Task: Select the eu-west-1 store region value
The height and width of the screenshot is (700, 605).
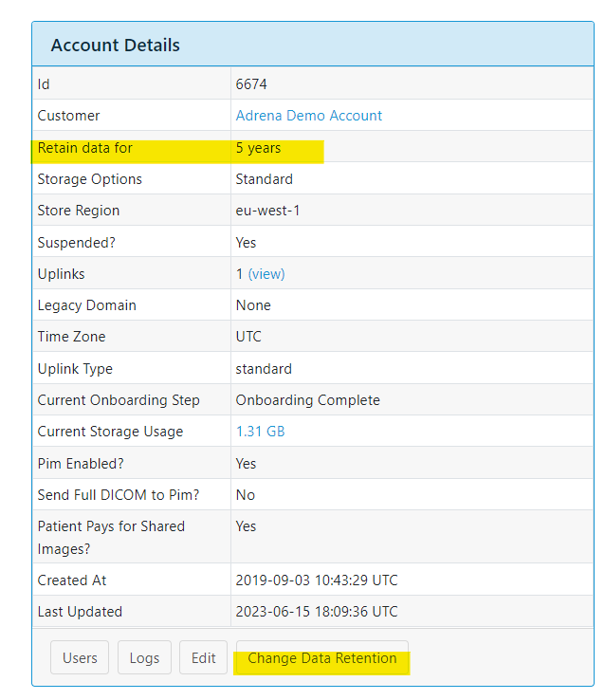Action: 267,211
